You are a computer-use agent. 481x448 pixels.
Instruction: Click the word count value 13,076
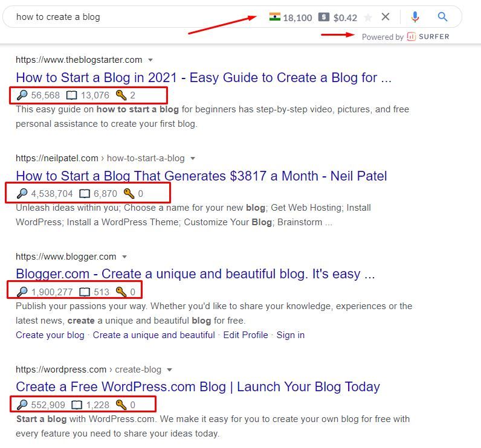click(95, 95)
